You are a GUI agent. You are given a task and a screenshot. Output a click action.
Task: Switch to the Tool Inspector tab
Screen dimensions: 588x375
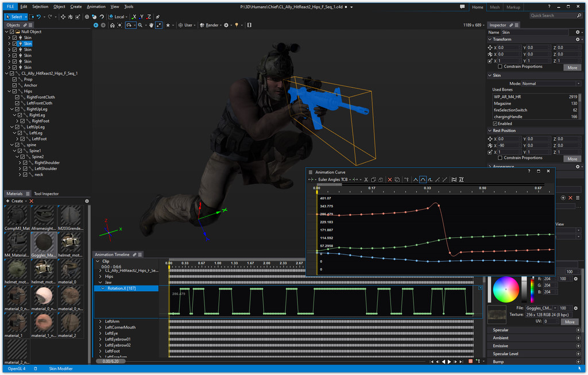tap(46, 194)
